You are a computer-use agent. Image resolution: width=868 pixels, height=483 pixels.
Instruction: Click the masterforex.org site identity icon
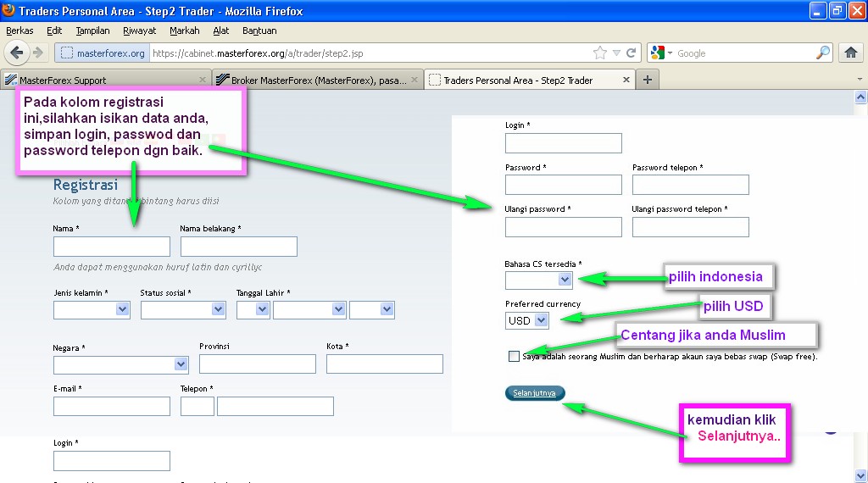click(x=103, y=53)
